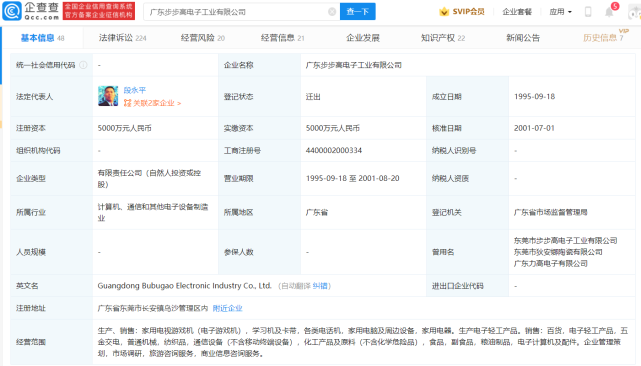The width and height of the screenshot is (641, 366).
Task: Open 附近企业 link
Action: click(227, 308)
